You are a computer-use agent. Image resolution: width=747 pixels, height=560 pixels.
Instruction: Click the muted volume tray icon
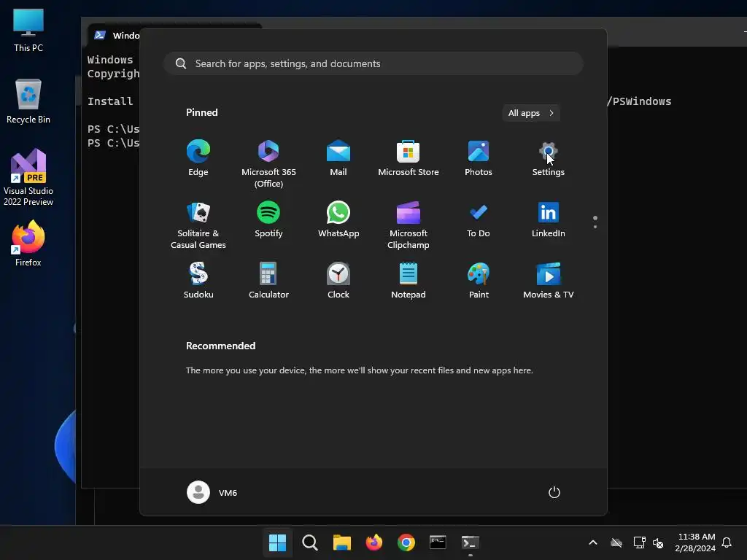(658, 542)
